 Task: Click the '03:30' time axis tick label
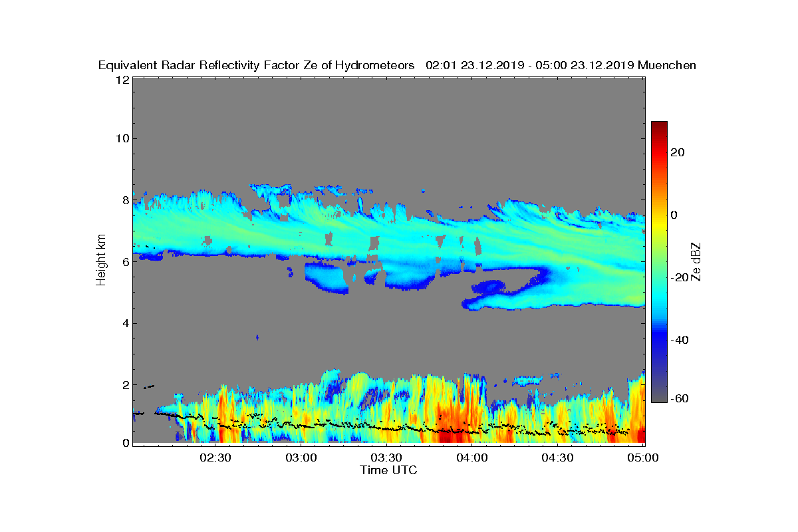click(x=386, y=458)
